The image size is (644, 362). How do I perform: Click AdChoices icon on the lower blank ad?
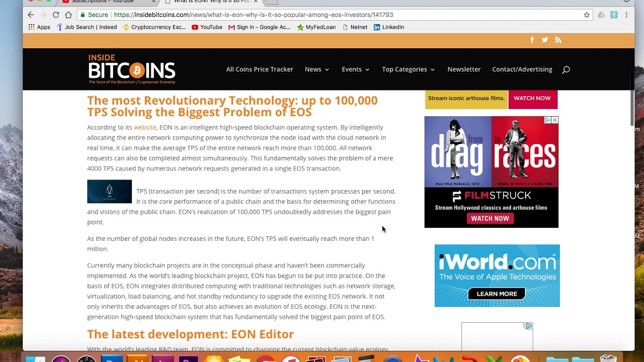click(529, 326)
